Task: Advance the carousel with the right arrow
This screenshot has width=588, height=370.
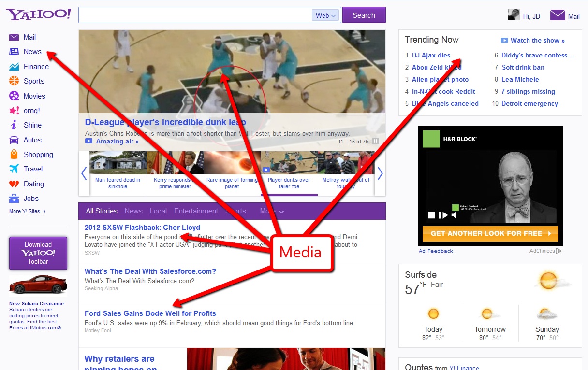Action: click(x=380, y=173)
